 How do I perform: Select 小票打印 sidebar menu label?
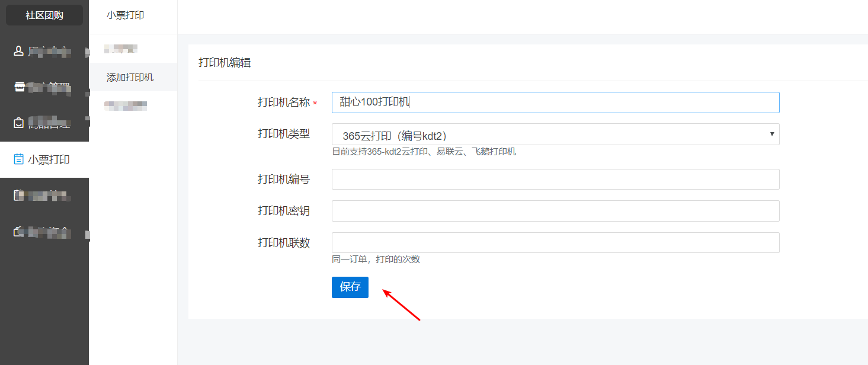49,159
